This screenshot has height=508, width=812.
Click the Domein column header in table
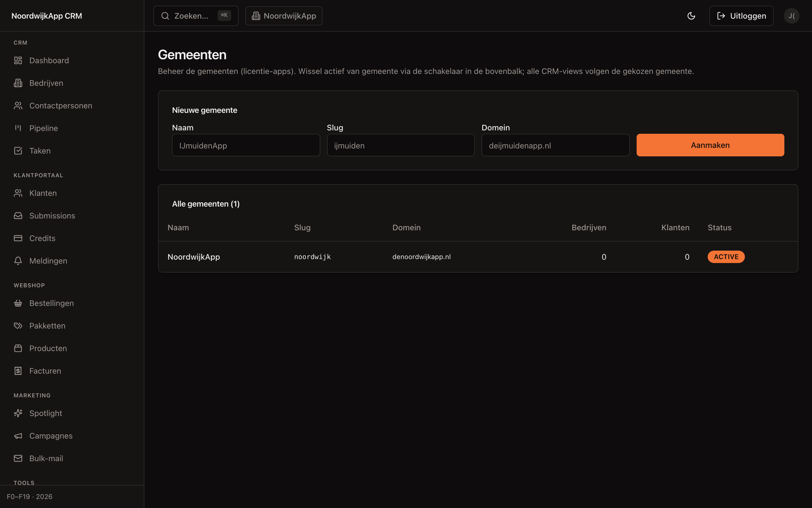(406, 228)
